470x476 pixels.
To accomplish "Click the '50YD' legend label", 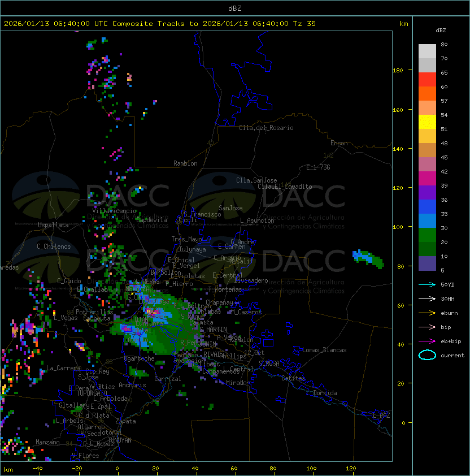I will coord(447,285).
